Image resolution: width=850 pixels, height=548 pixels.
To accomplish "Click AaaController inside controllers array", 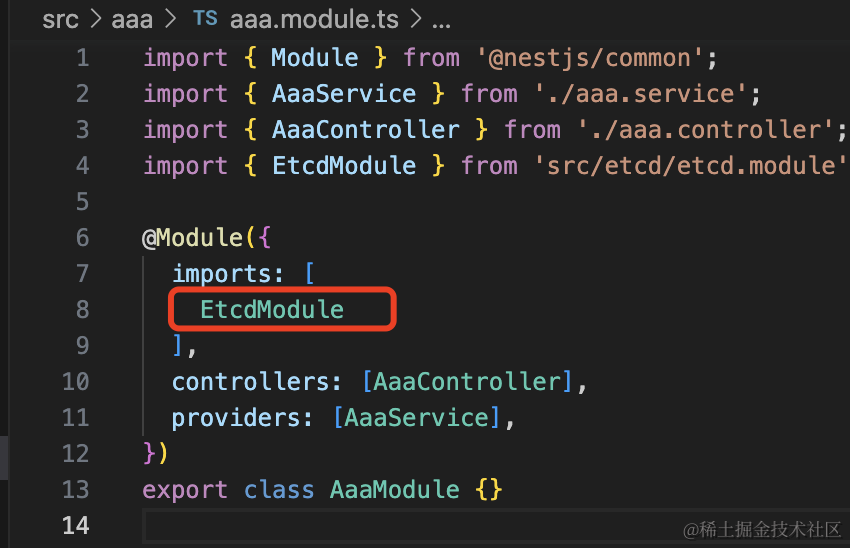I will click(x=467, y=382).
